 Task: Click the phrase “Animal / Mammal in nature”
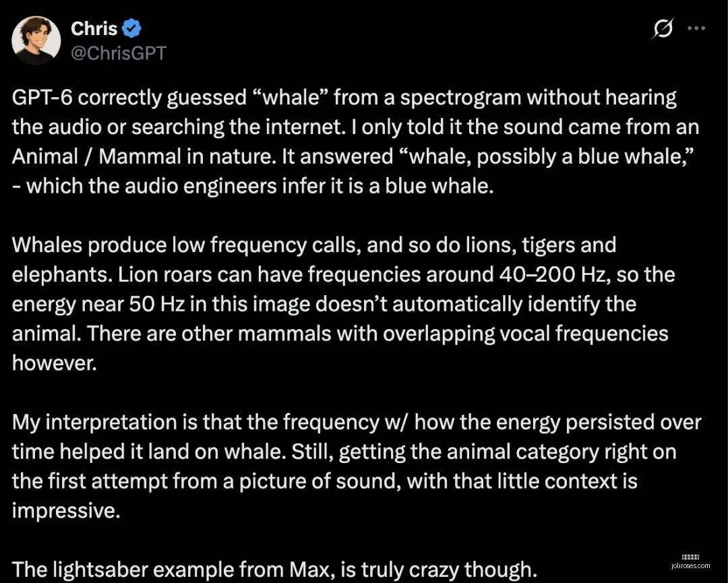coord(144,156)
